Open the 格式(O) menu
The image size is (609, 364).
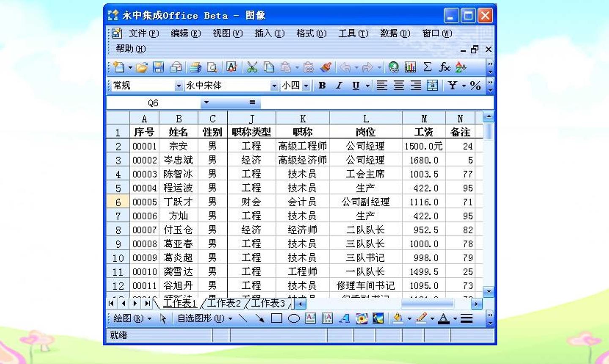tap(311, 33)
